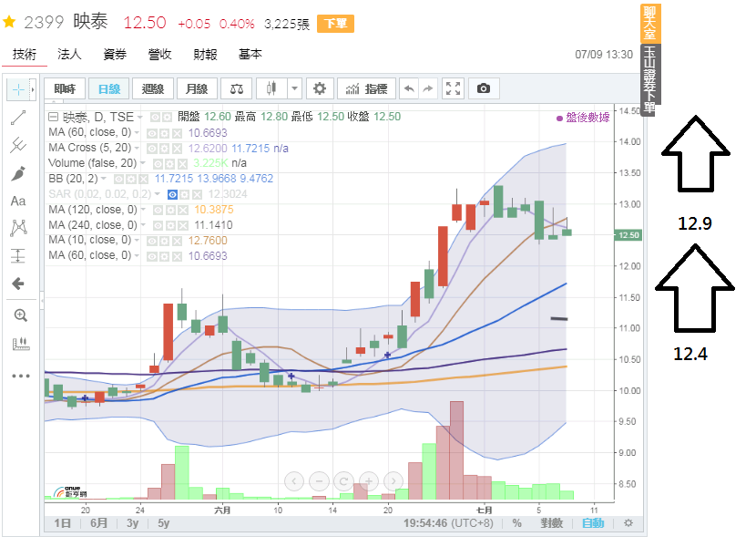
Task: Take a chart snapshot with camera icon
Action: (484, 88)
